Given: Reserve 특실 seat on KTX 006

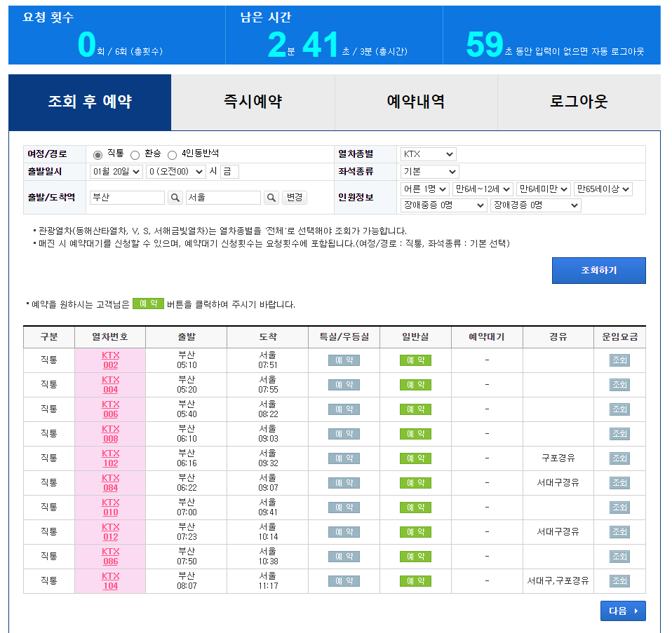Looking at the screenshot, I should coord(344,409).
